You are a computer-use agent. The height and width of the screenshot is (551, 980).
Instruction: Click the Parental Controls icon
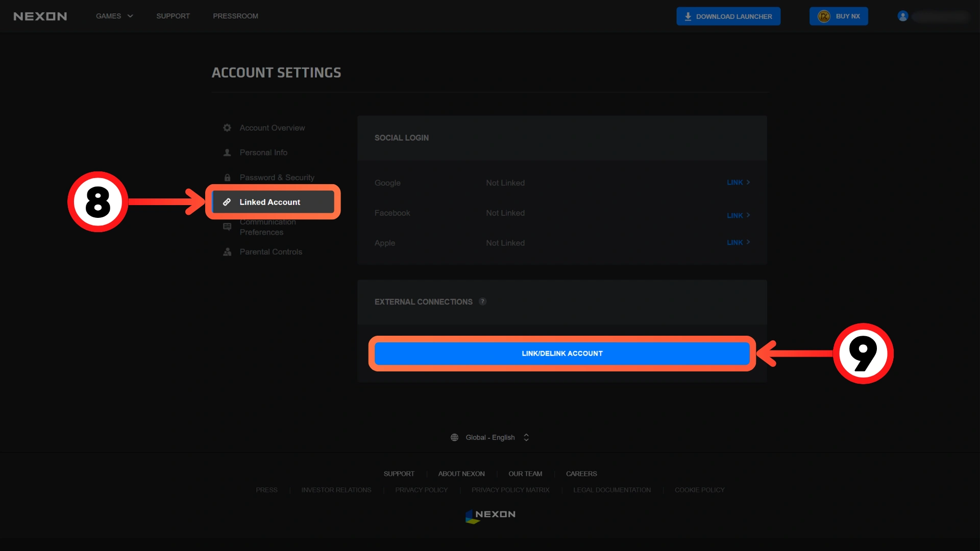tap(227, 252)
